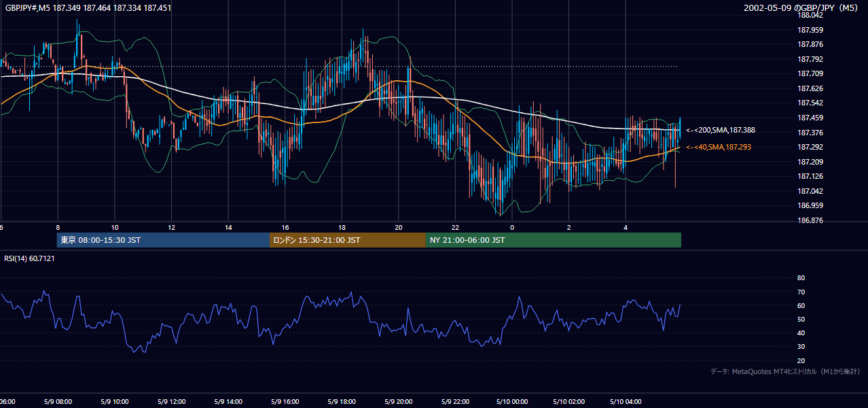868x408 pixels.
Task: Click the GBPJPY#,M5 symbol header text
Action: click(x=88, y=8)
